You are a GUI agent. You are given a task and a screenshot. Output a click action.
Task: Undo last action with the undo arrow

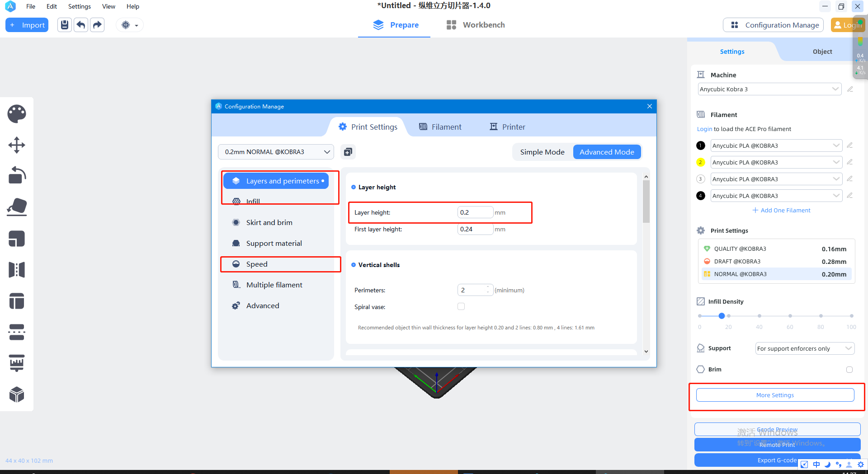[x=81, y=25]
